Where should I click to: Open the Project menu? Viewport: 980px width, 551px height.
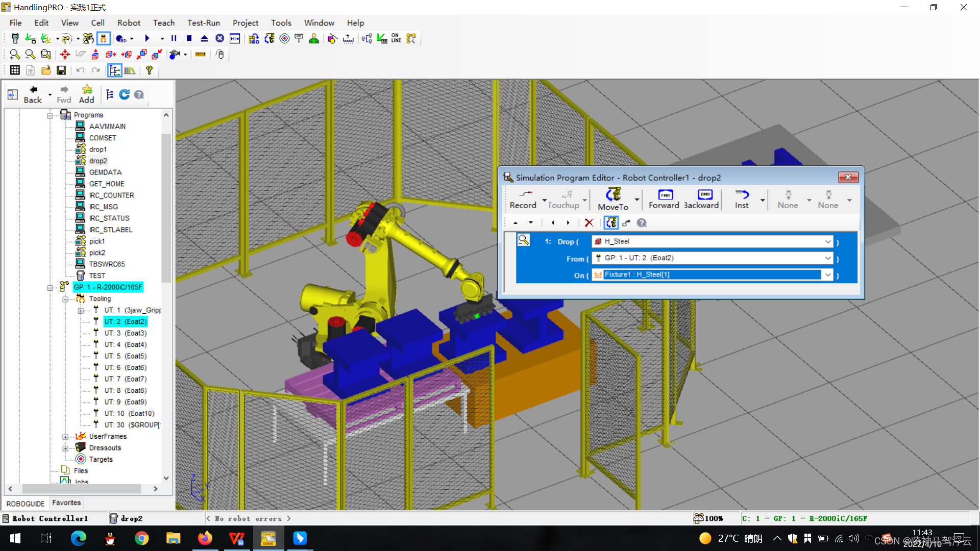click(x=246, y=23)
